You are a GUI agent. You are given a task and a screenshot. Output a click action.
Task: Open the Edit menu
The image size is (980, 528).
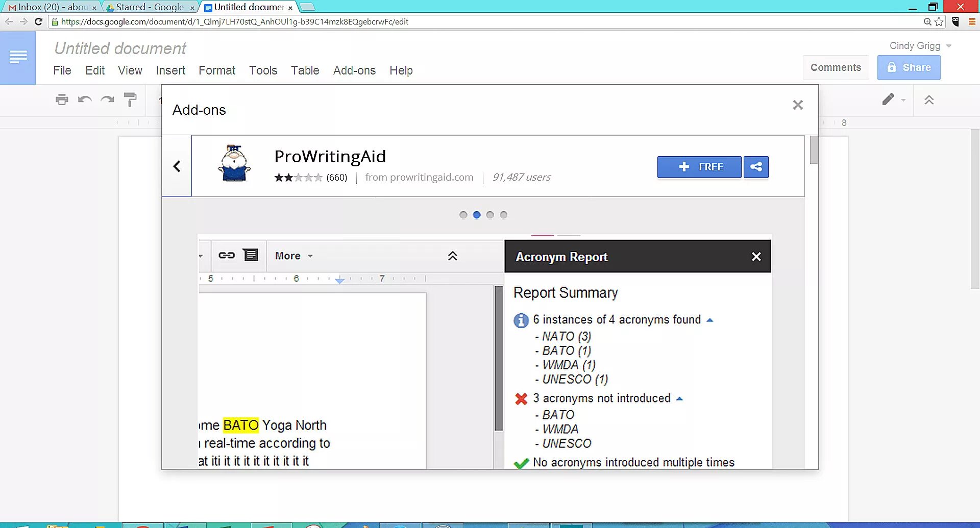[95, 70]
